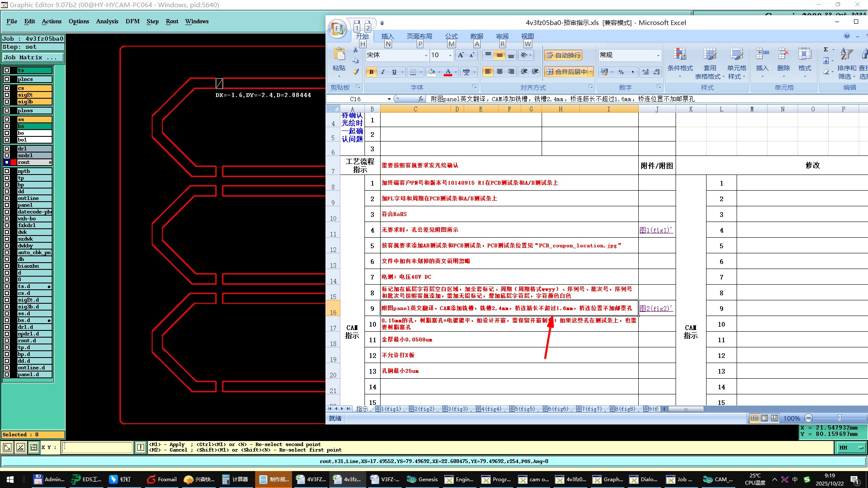This screenshot has width=868, height=488.
Task: Toggle the checkbox for the sig2t layer
Action: tap(7, 95)
